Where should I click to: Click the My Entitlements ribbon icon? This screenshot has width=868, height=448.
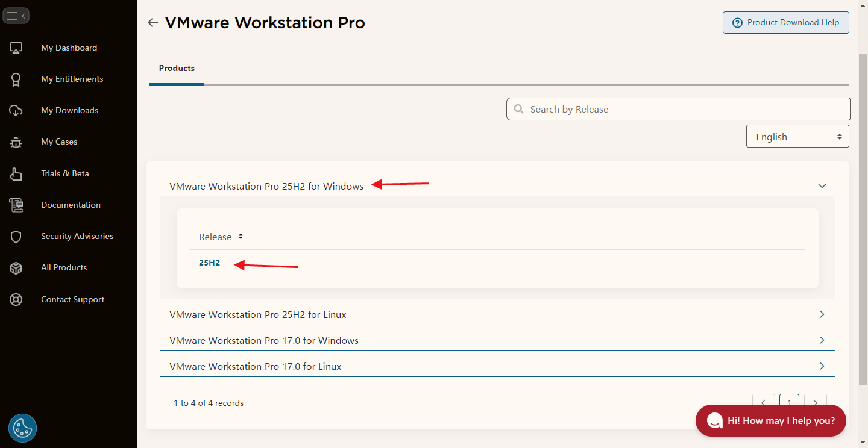pyautogui.click(x=16, y=79)
